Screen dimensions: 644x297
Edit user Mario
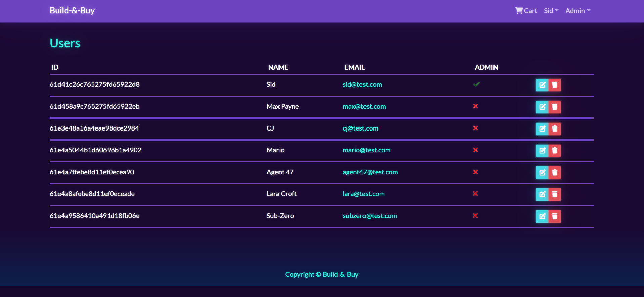click(x=542, y=151)
